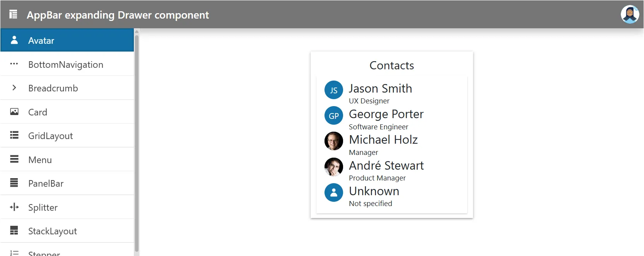
Task: Go to the GridLayout drawer entry
Action: click(50, 136)
